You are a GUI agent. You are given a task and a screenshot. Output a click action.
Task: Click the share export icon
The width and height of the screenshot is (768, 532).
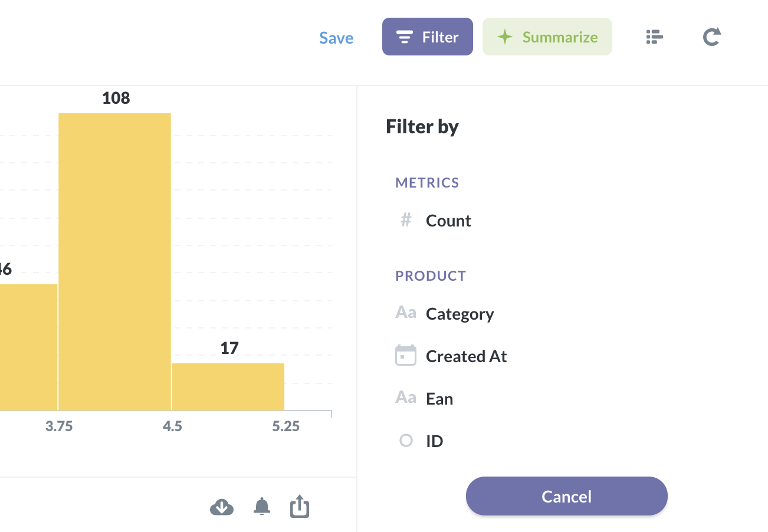tap(300, 506)
